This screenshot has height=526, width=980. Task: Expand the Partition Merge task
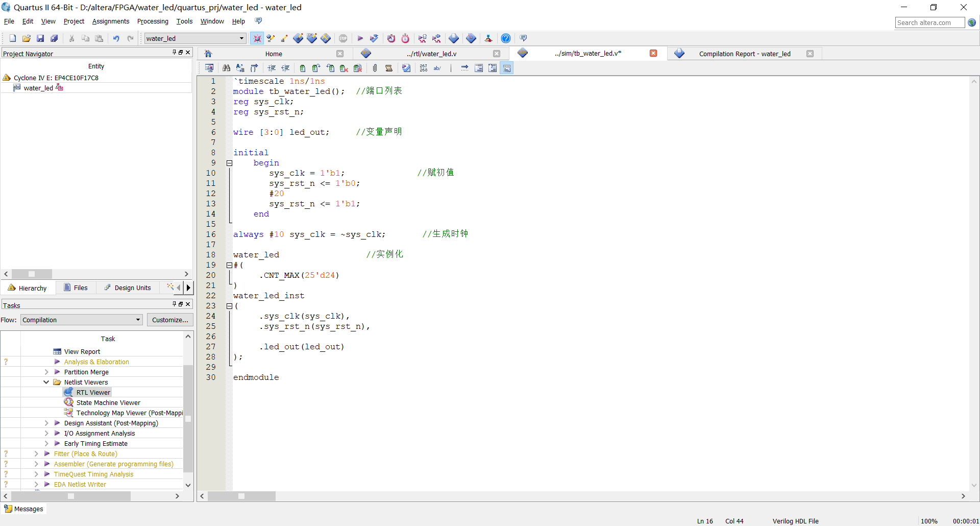(x=46, y=372)
